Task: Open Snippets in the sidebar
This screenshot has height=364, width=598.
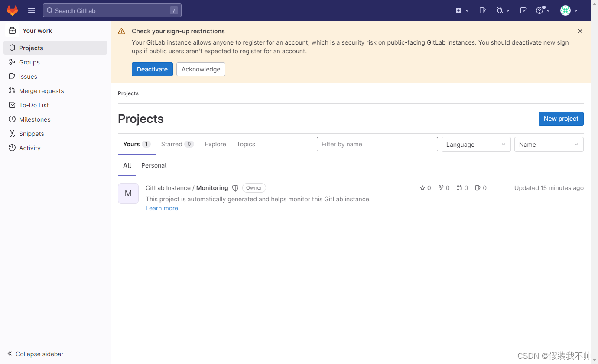Action: (55, 134)
